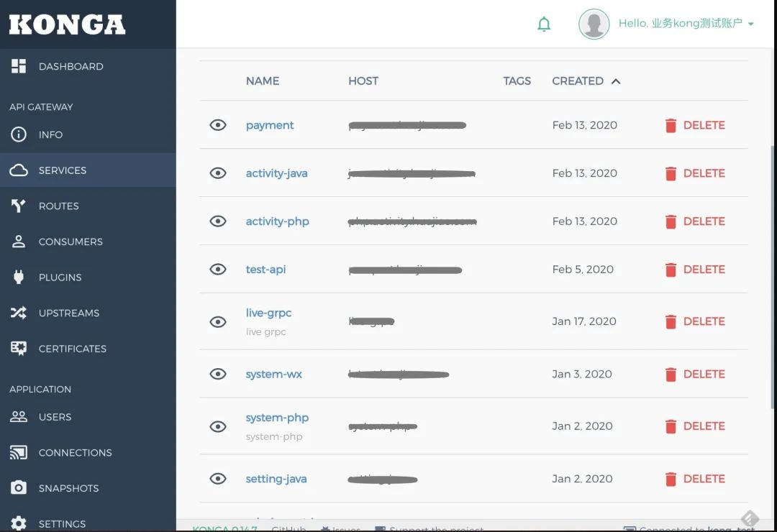777x532 pixels.
Task: Sort the table by Name column
Action: point(263,81)
